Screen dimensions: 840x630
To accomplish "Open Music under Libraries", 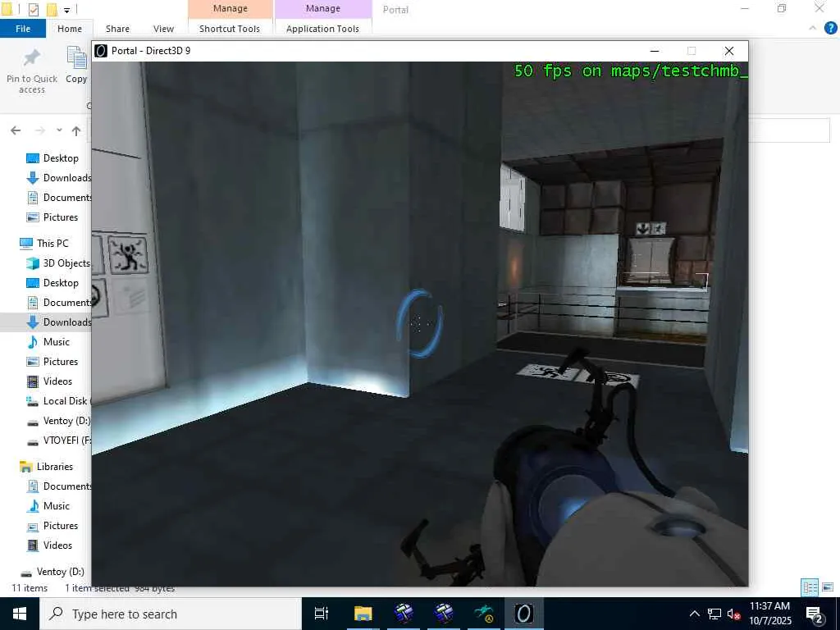I will (48, 505).
